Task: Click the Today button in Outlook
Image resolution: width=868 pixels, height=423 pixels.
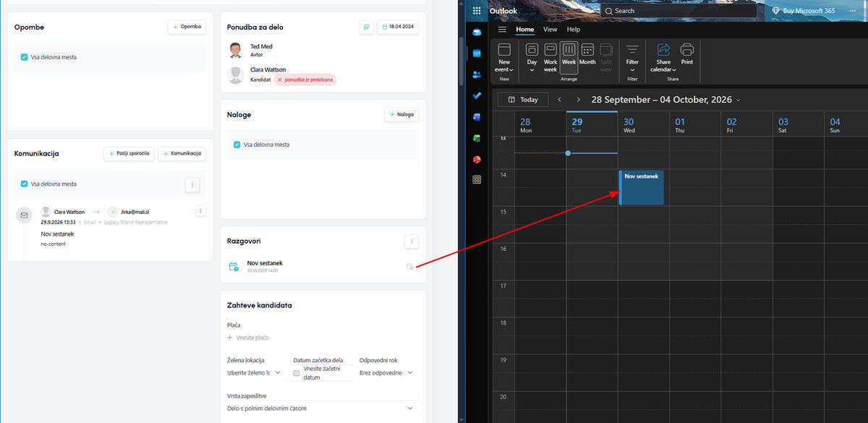Action: point(523,100)
